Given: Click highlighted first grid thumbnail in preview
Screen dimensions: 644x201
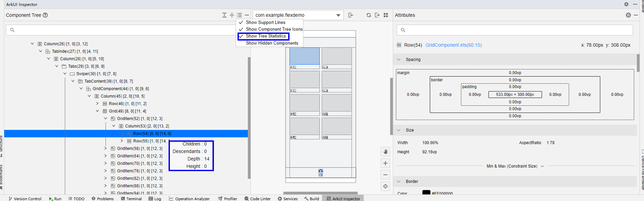Looking at the screenshot, I should (305, 56).
